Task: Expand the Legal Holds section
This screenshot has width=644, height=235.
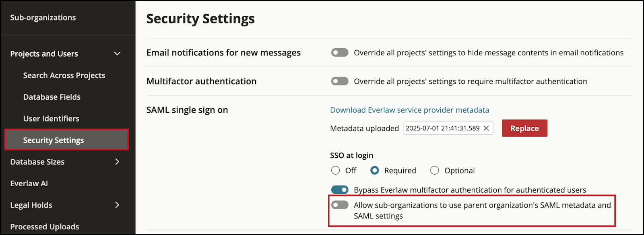Action: (117, 205)
